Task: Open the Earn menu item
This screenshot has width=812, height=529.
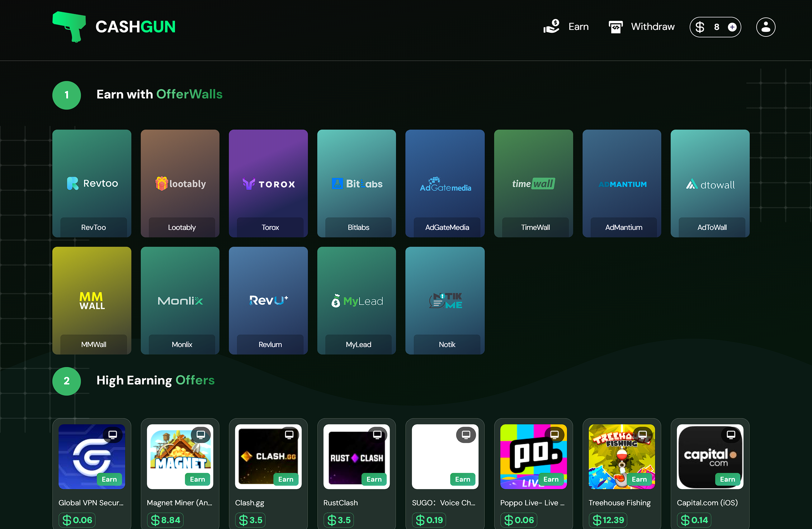Action: tap(578, 26)
